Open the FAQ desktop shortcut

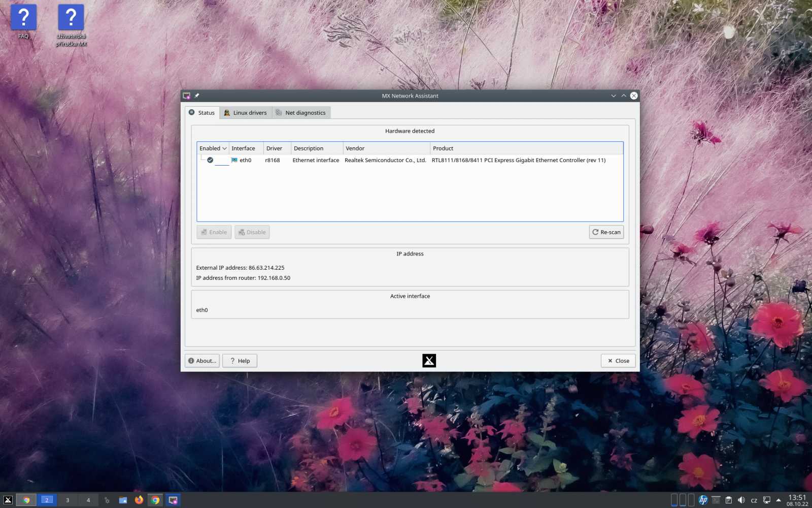click(x=23, y=22)
